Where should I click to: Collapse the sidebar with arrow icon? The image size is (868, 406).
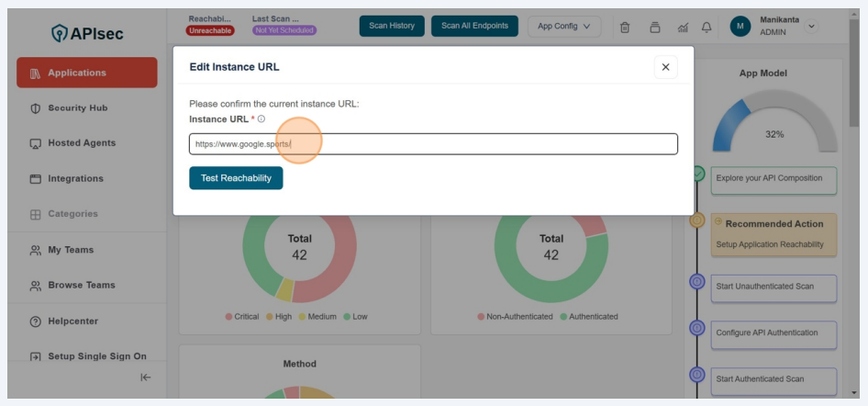[145, 378]
